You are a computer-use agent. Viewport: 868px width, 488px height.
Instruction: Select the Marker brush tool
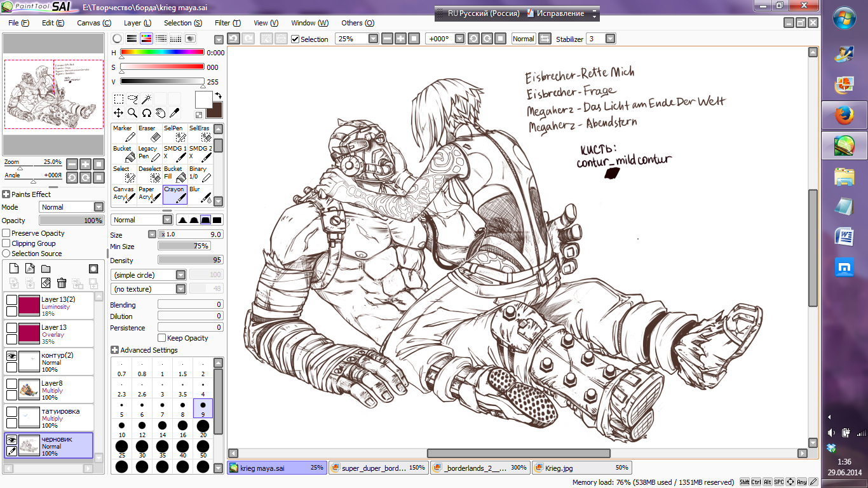click(x=124, y=133)
